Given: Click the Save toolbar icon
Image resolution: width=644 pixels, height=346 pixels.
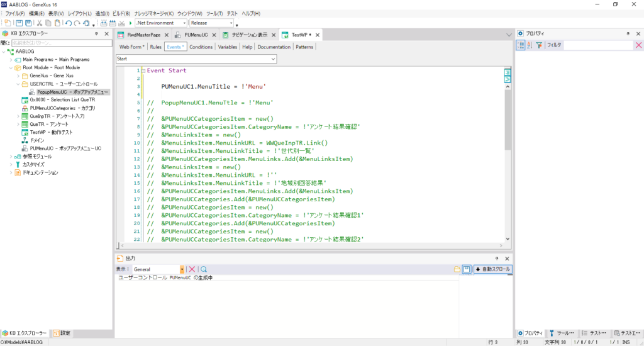Looking at the screenshot, I should pyautogui.click(x=19, y=23).
